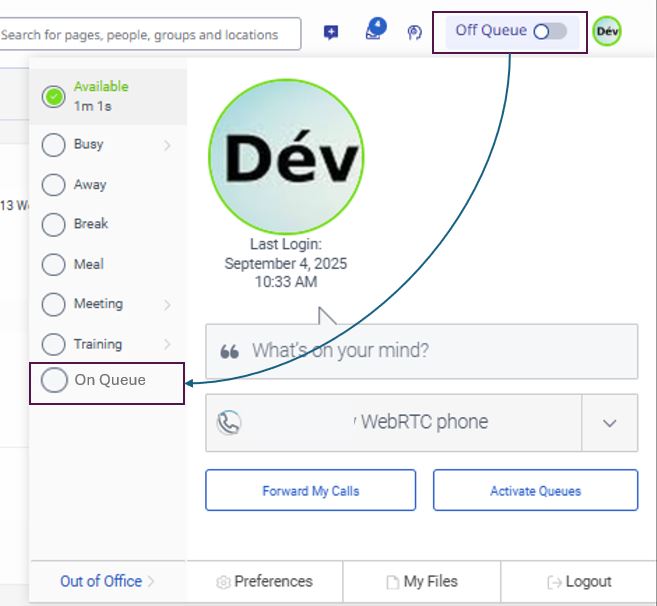Click the quotation mark status icon
Viewport: 657px width, 606px height.
click(x=230, y=351)
